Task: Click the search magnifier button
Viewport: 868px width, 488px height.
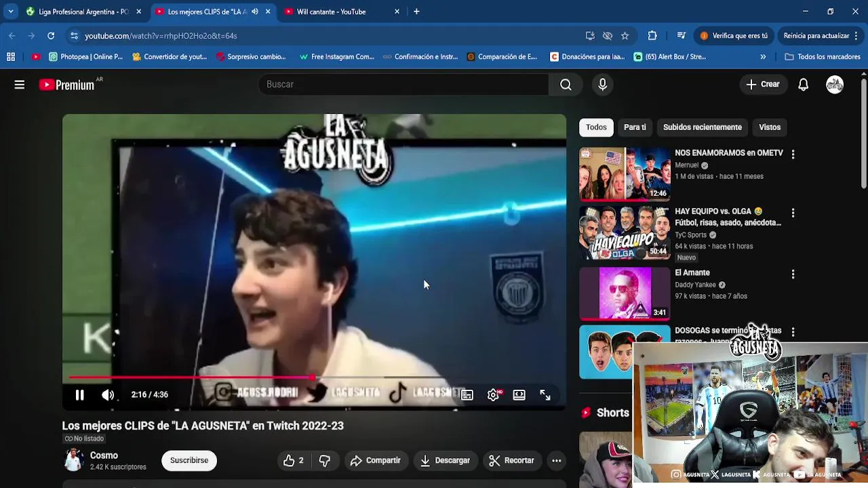Action: 566,84
